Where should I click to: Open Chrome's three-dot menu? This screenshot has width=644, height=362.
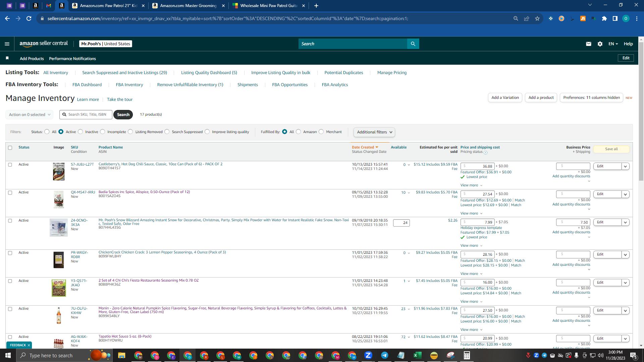[637, 18]
